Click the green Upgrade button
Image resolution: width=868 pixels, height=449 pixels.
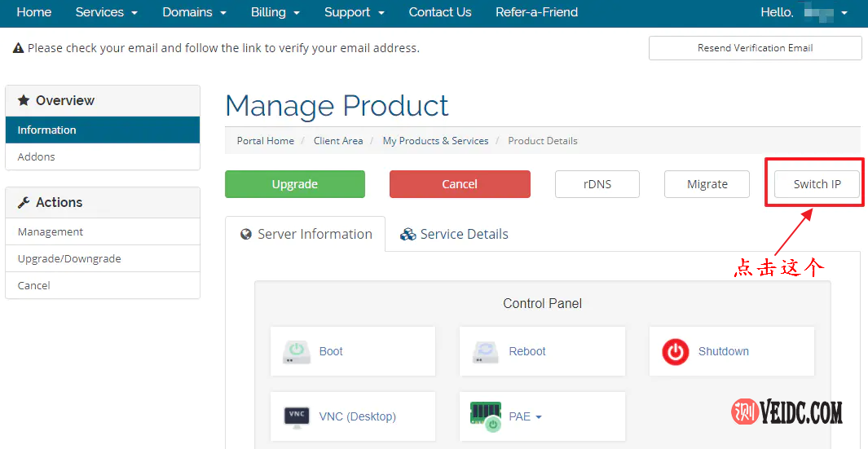(295, 184)
